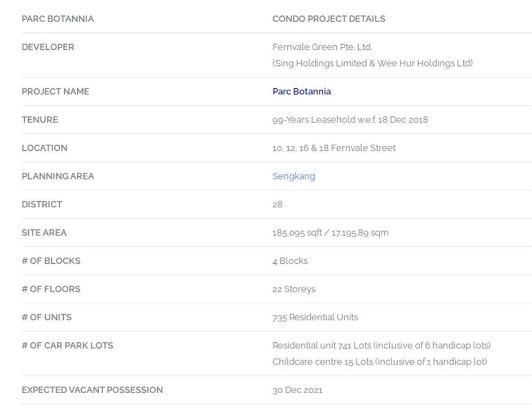Open the Parc Botannia project name link

tap(301, 92)
